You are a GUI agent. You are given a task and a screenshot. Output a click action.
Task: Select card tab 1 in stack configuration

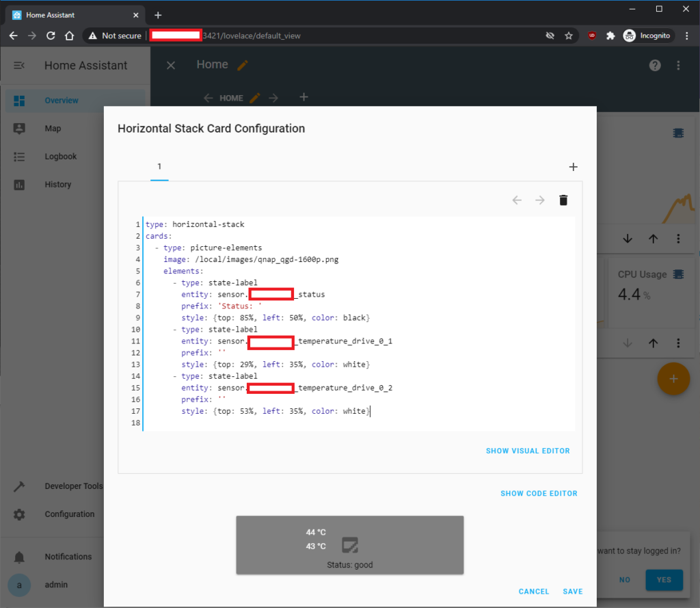159,167
